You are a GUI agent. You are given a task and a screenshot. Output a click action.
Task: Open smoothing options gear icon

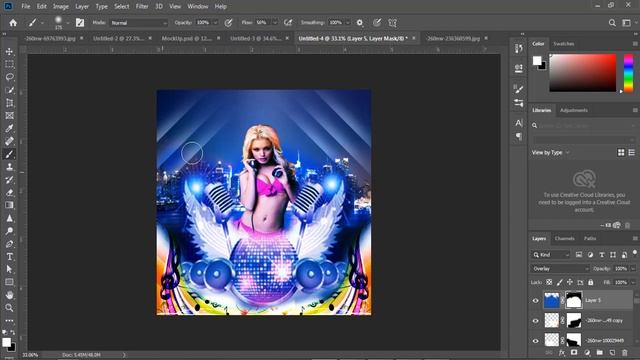coord(360,23)
